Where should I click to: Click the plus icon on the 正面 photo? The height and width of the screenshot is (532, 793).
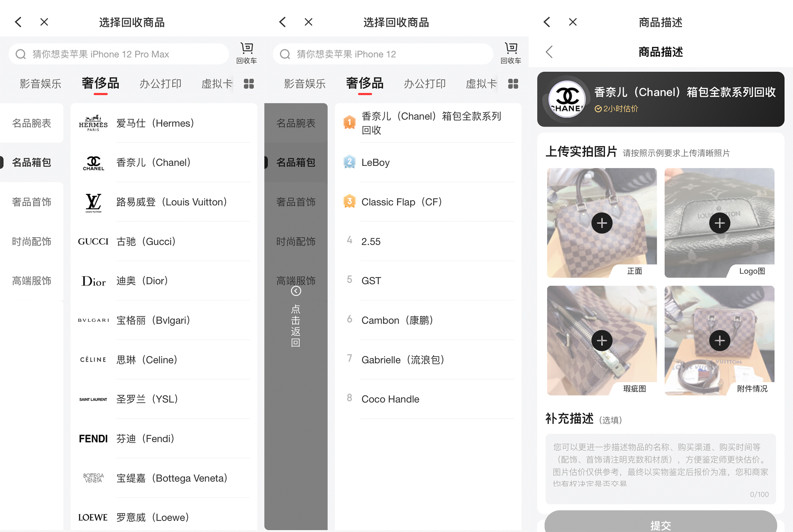tap(602, 223)
